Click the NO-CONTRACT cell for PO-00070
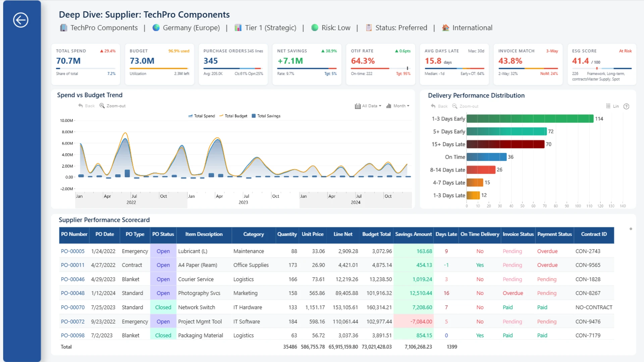 594,307
